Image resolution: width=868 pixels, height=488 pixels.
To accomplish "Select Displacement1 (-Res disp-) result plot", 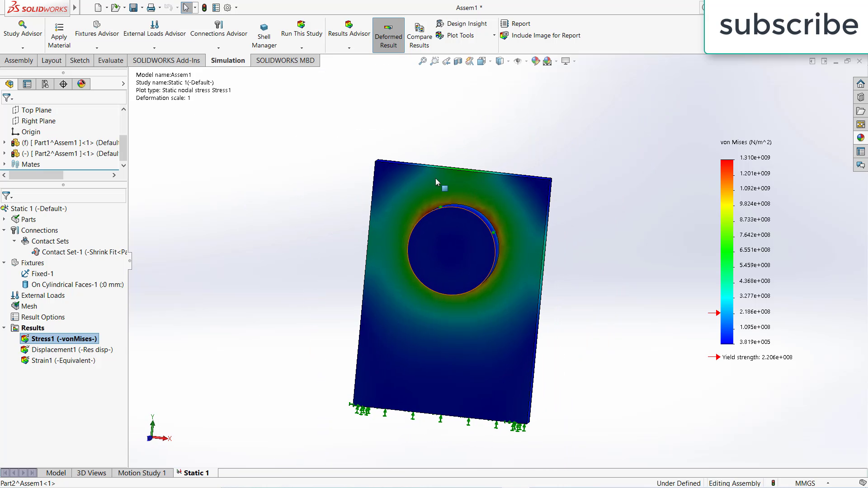I will pyautogui.click(x=71, y=349).
